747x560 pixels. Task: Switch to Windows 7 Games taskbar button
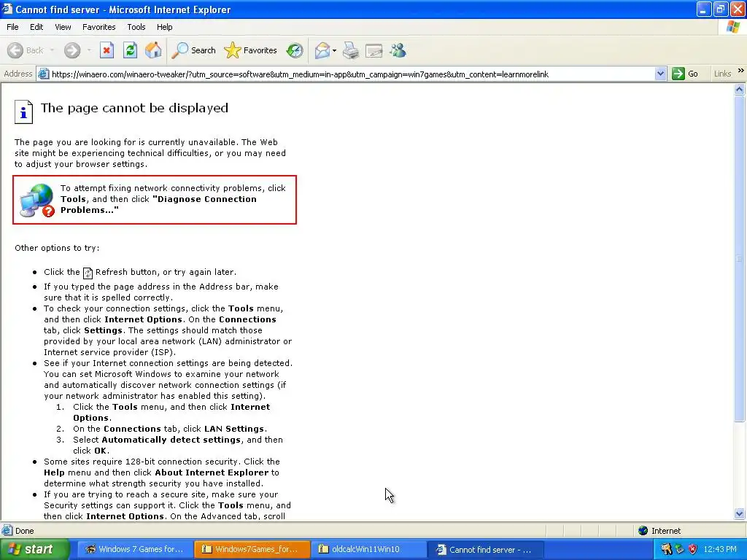click(135, 549)
